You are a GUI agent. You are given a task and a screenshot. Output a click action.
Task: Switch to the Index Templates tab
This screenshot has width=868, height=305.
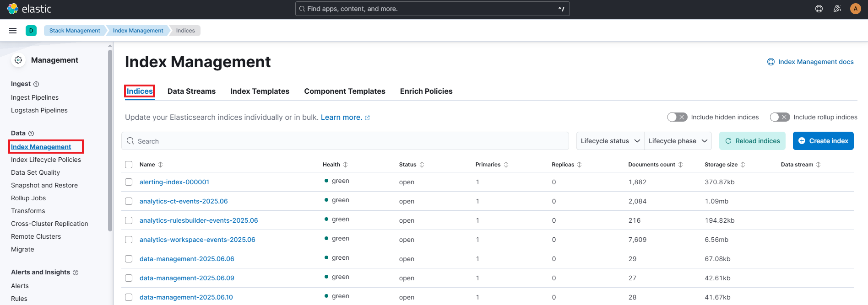(260, 91)
